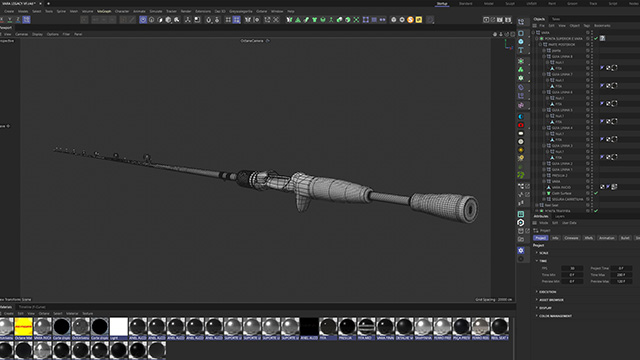
Task: Click the white light icon in side palette
Action: pos(521,133)
